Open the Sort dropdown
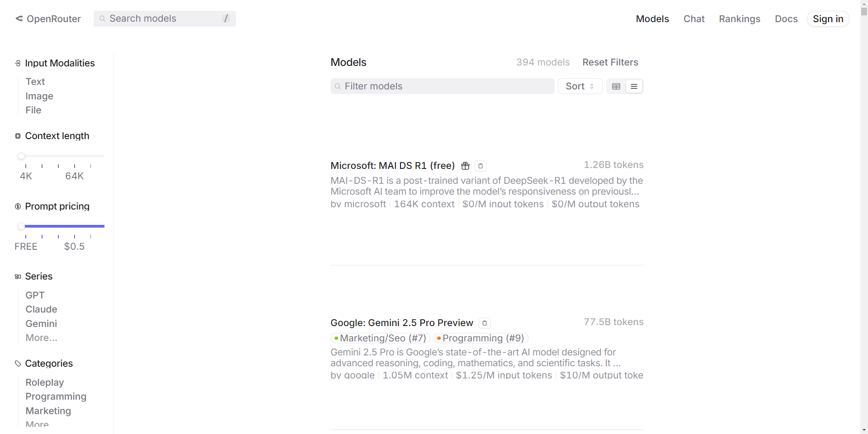This screenshot has width=868, height=434. [580, 86]
